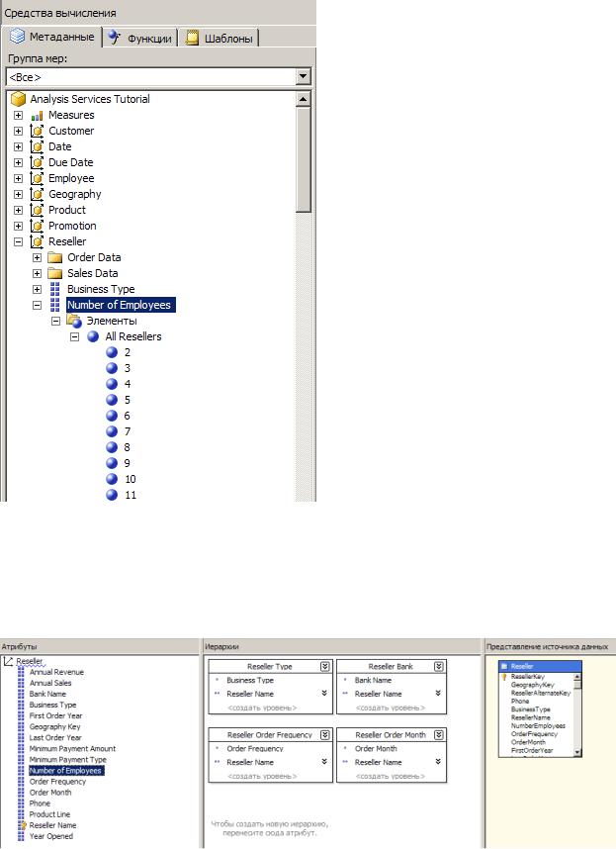Select Bank Name in the Атрибуты list
The width and height of the screenshot is (616, 849).
point(47,694)
